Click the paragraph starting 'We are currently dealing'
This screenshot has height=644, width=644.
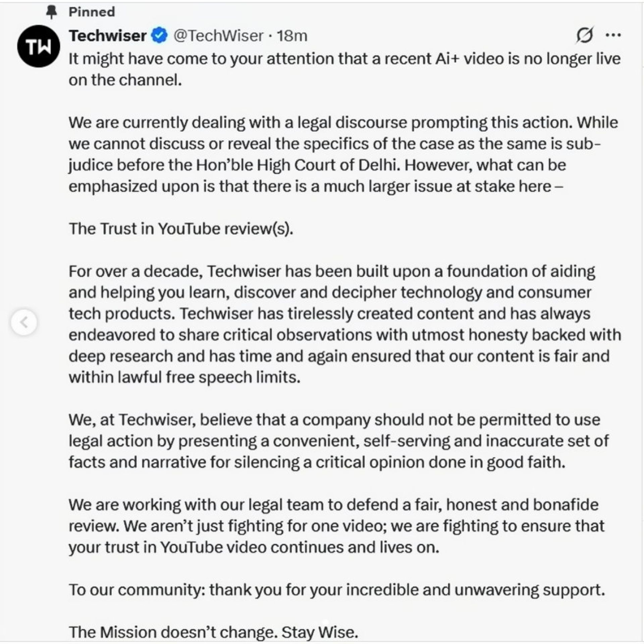pyautogui.click(x=343, y=154)
